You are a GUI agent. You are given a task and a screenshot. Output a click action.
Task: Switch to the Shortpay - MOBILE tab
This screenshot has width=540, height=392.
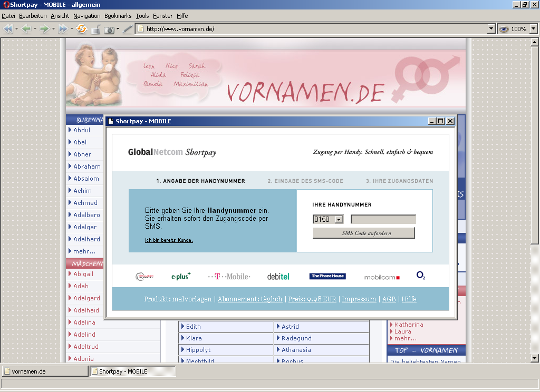click(x=133, y=371)
